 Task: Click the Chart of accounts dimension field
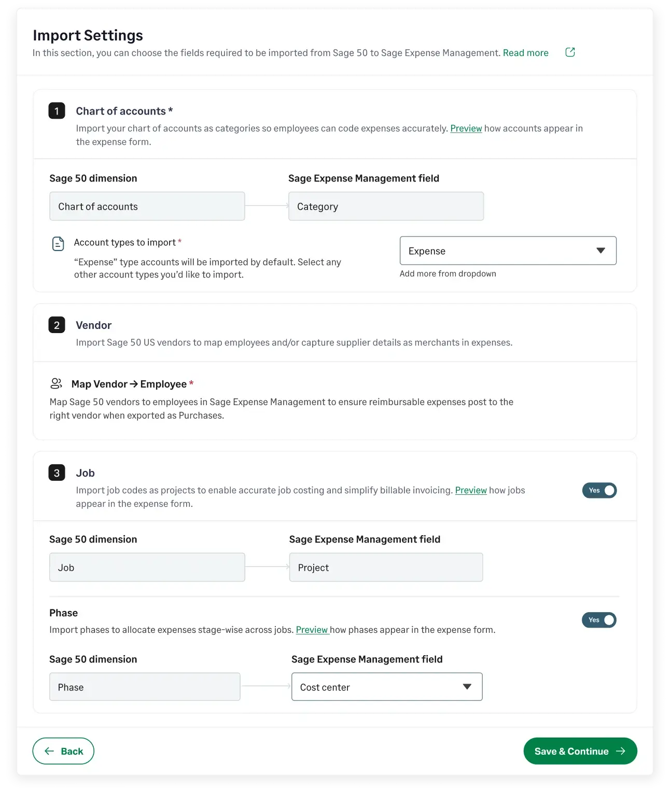pos(147,206)
